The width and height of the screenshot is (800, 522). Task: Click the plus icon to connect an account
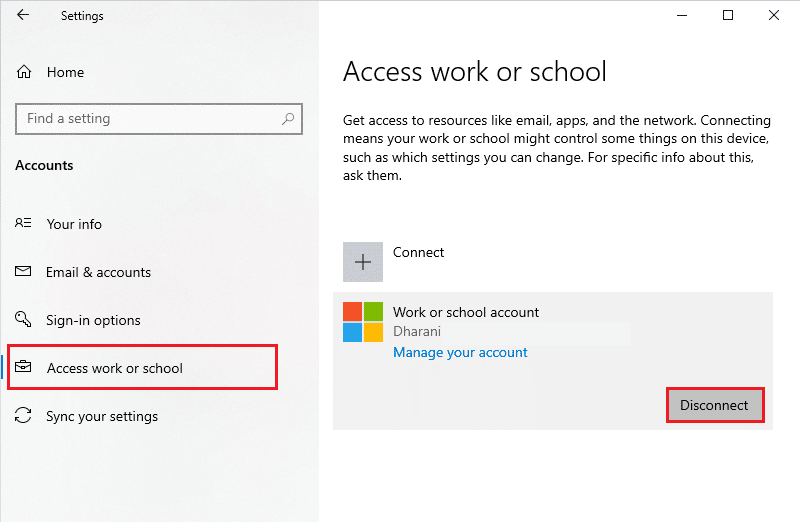pyautogui.click(x=363, y=262)
